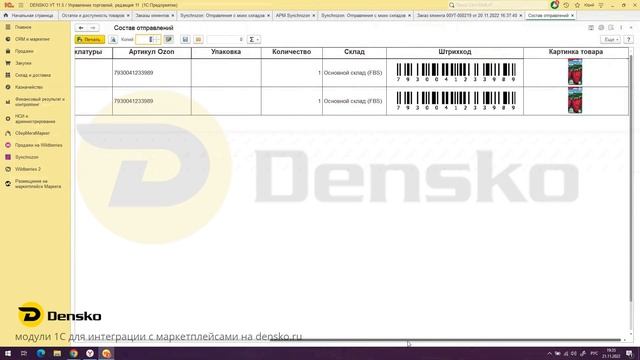Open the Yandex browser taskbar icon
The height and width of the screenshot is (360, 640).
coord(90,353)
